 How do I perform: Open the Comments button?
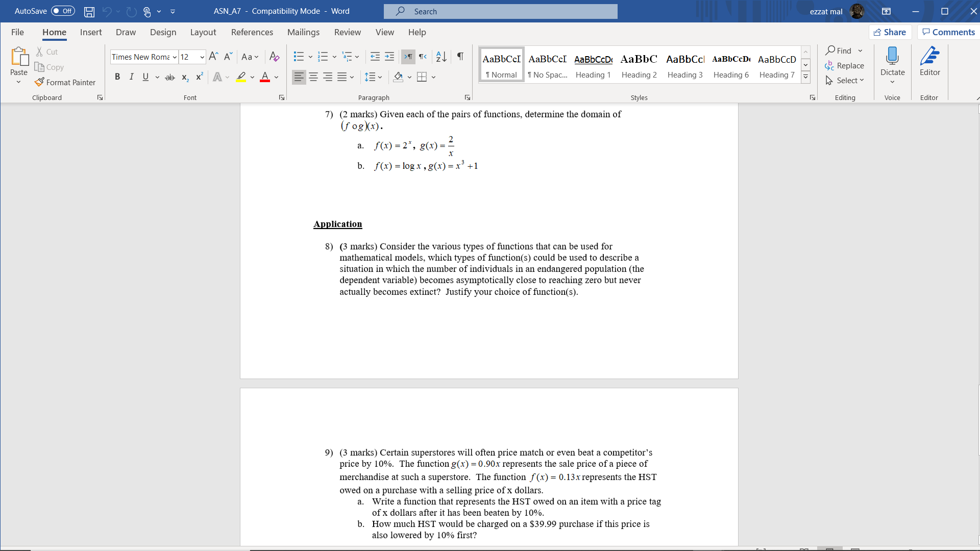click(948, 32)
